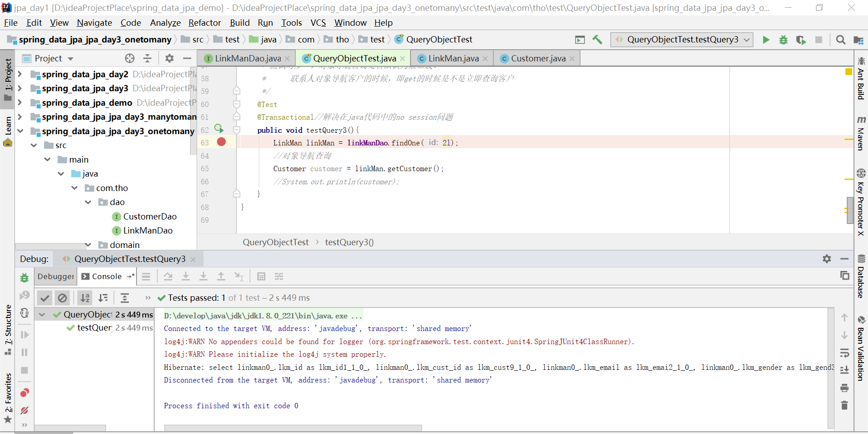Screen dimensions: 868x434
Task: Click testQuery3() in editor breadcrumb
Action: pos(349,242)
